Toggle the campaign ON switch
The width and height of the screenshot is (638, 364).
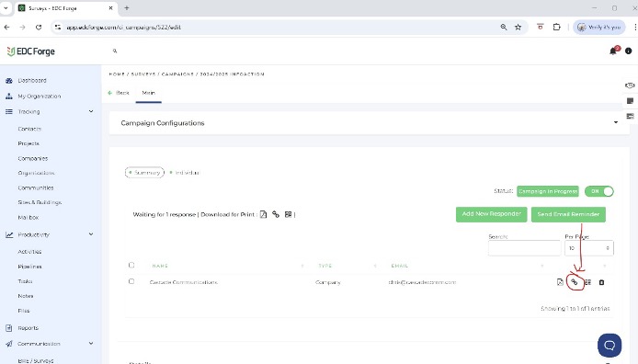pos(599,191)
